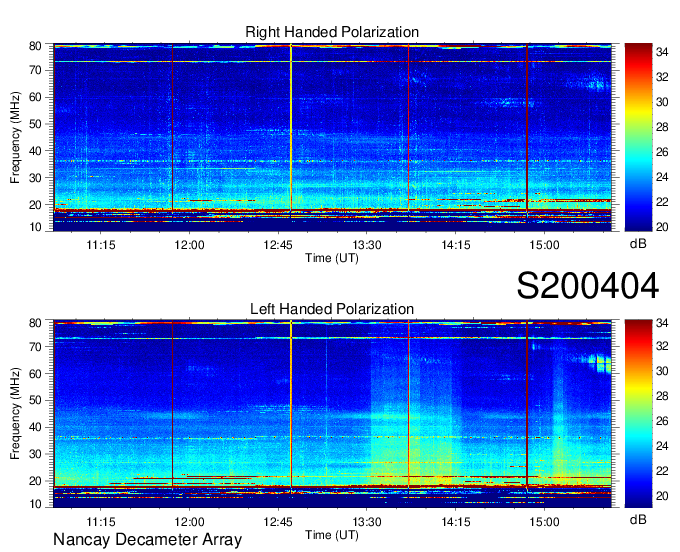Click "60" frequency tick of Right Handed plot
The image size is (680, 552).
[35, 97]
